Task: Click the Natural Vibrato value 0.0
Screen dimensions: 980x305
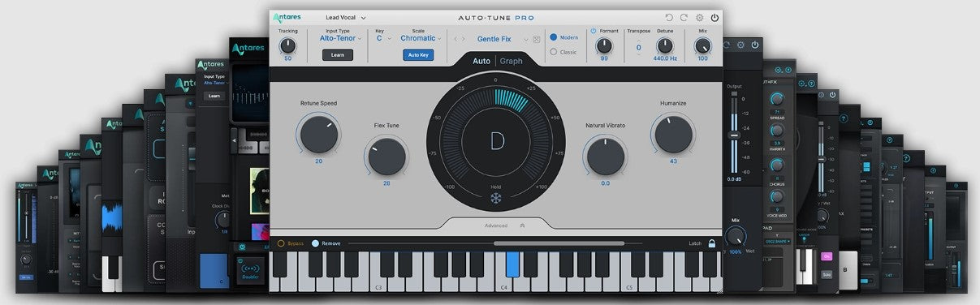Action: pos(606,183)
